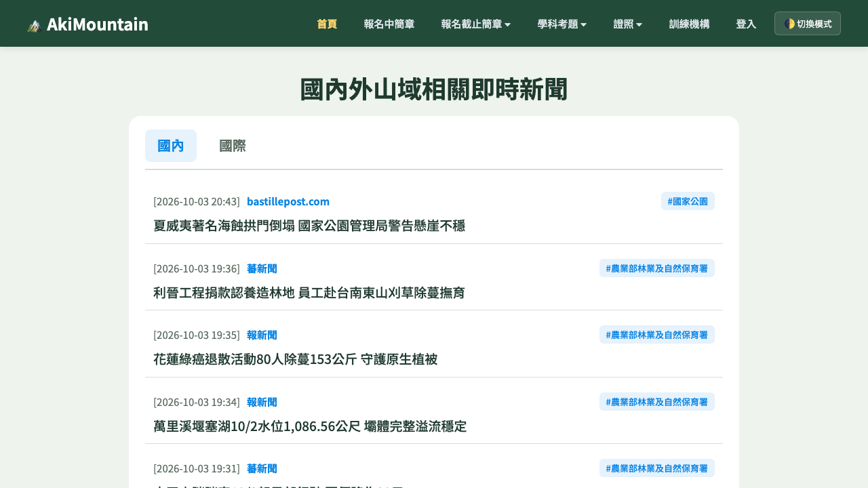Click the timestamp [2026-10-03 19:34]

pos(197,402)
